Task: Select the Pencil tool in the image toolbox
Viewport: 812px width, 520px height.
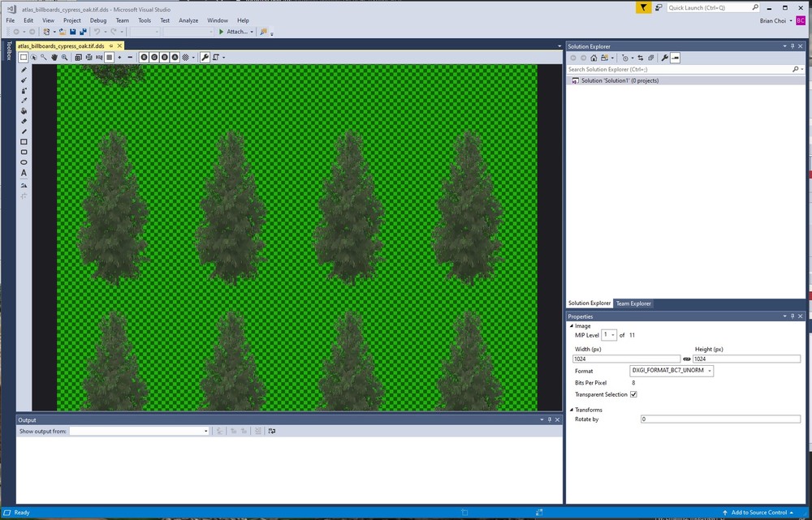Action: pos(24,71)
